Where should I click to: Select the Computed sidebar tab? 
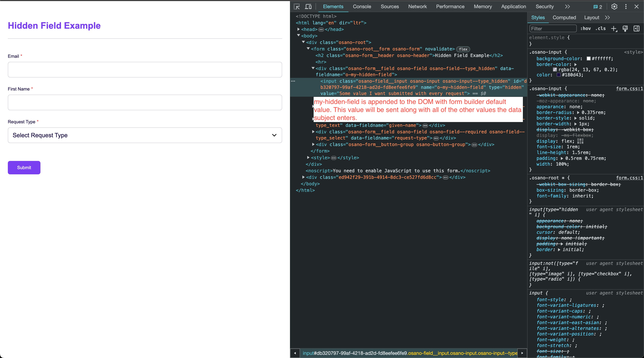[x=564, y=18]
